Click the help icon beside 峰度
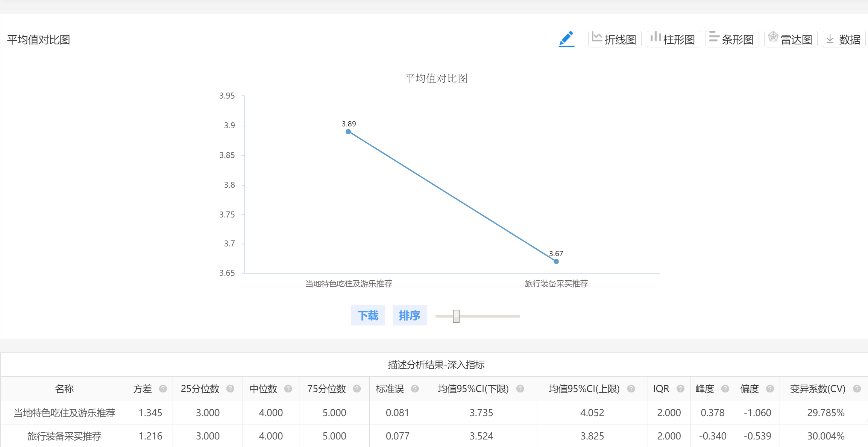Image resolution: width=868 pixels, height=447 pixels. (725, 389)
